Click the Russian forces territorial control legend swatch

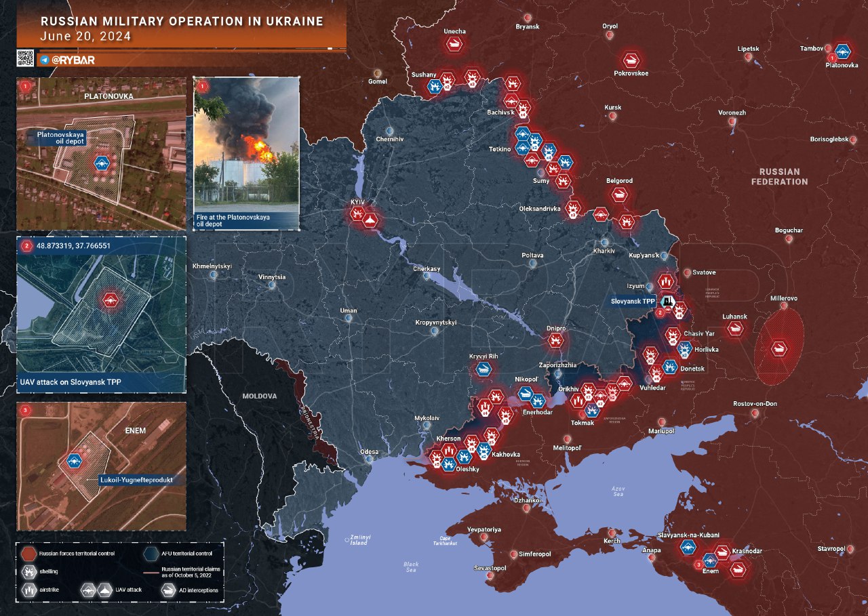(28, 554)
